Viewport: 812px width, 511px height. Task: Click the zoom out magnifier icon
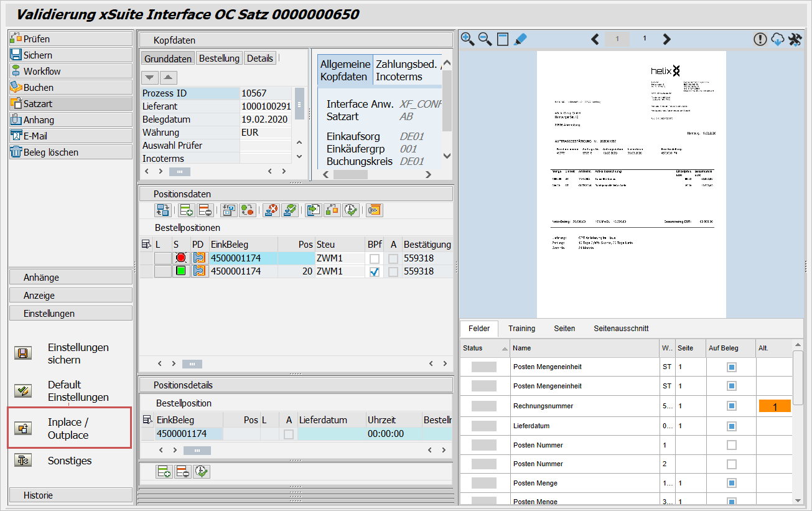(485, 39)
